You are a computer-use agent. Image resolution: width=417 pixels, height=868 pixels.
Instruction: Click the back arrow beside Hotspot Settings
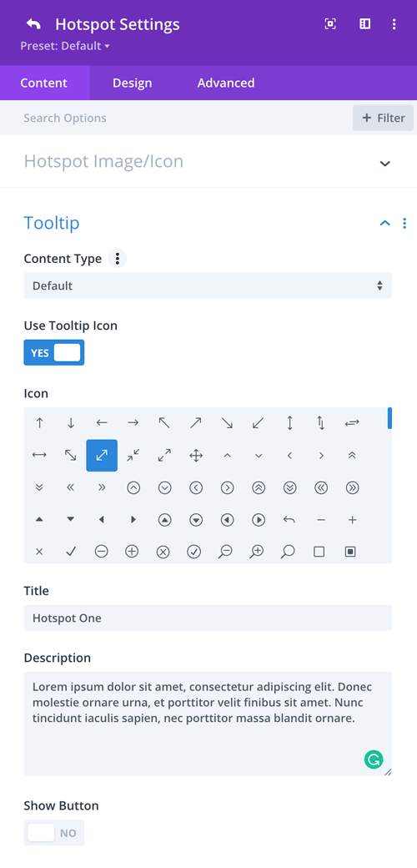point(33,24)
